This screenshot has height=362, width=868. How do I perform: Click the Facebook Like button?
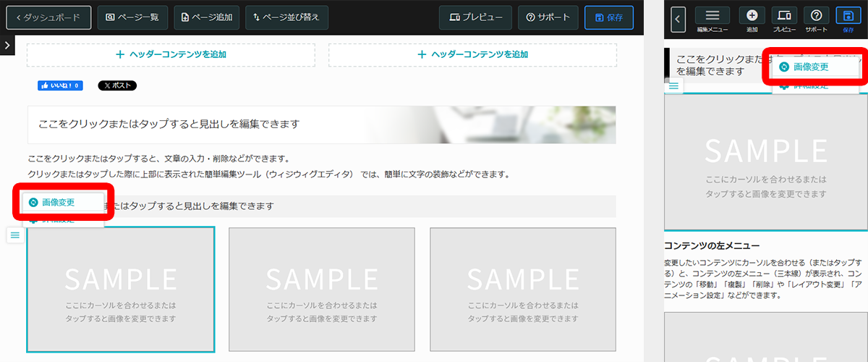pyautogui.click(x=60, y=85)
